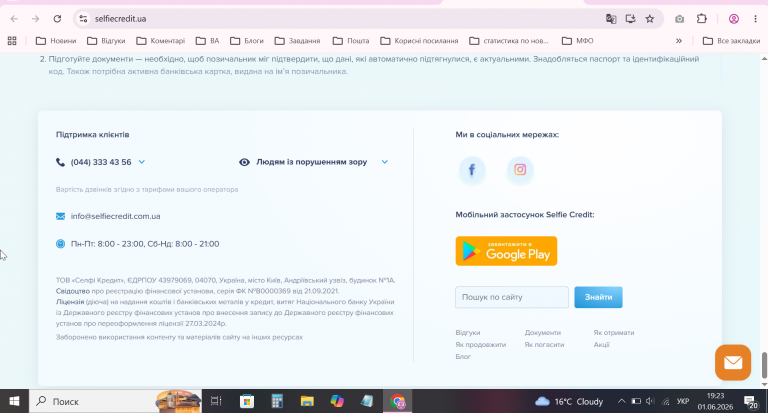Click the envelope icon beside info email
Image resolution: width=768 pixels, height=413 pixels.
(60, 216)
